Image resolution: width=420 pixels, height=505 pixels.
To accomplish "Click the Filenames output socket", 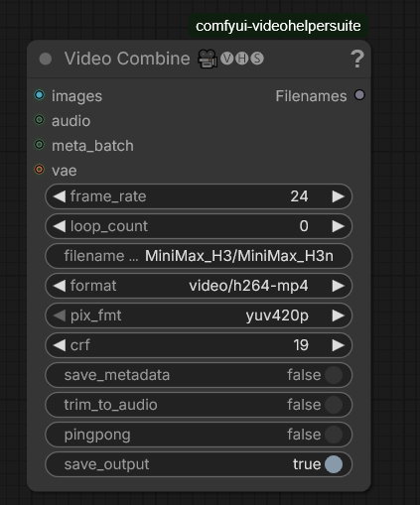I will (359, 95).
